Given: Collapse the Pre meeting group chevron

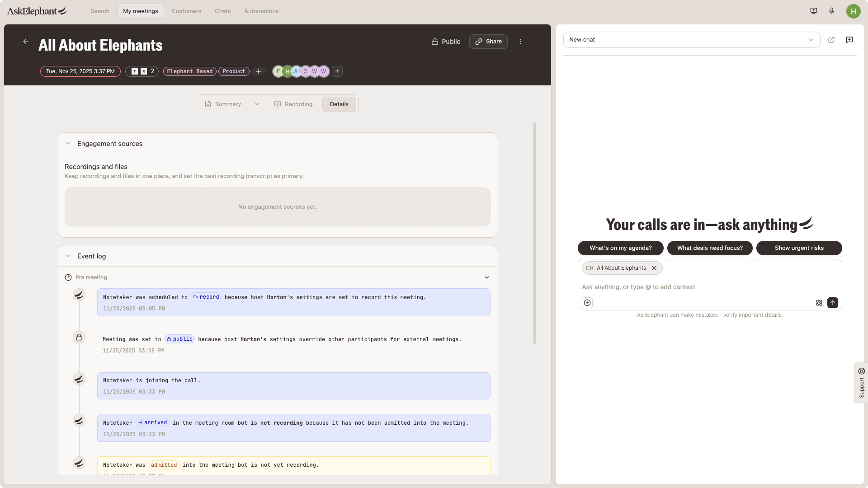Looking at the screenshot, I should (x=487, y=277).
